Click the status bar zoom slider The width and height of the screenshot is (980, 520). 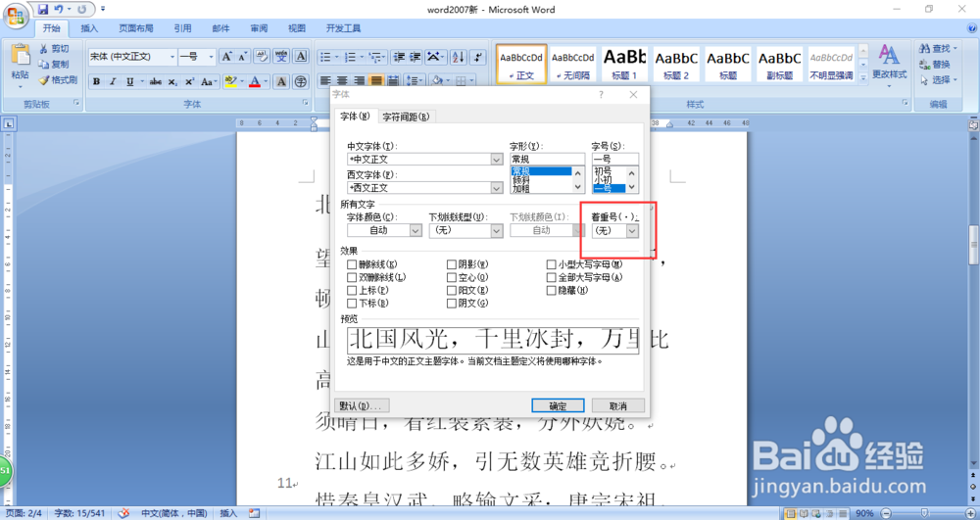[x=924, y=513]
